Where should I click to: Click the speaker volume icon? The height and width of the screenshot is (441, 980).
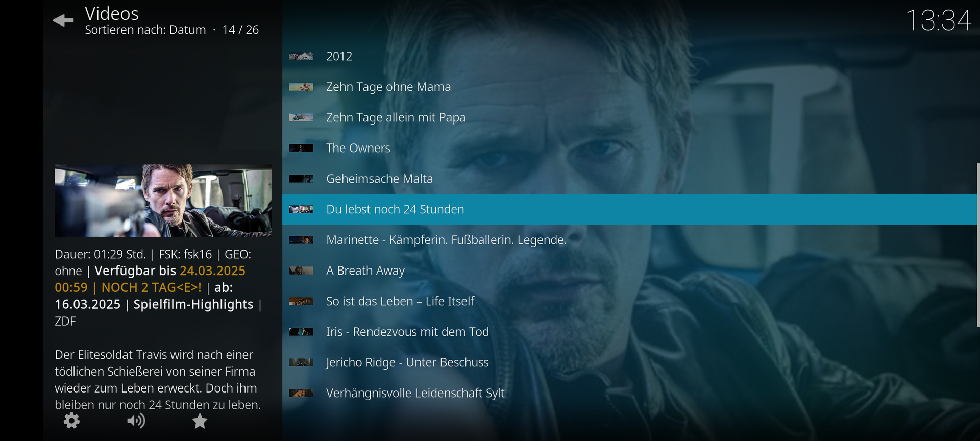(136, 421)
